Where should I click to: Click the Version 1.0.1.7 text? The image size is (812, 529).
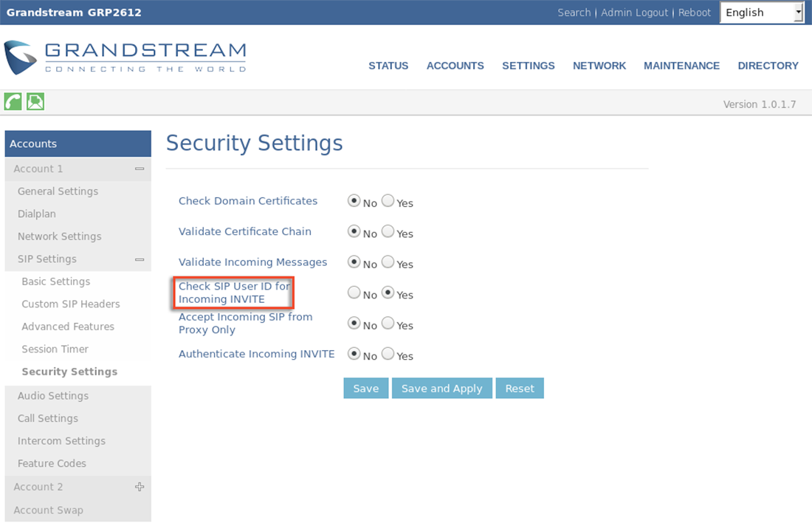759,104
